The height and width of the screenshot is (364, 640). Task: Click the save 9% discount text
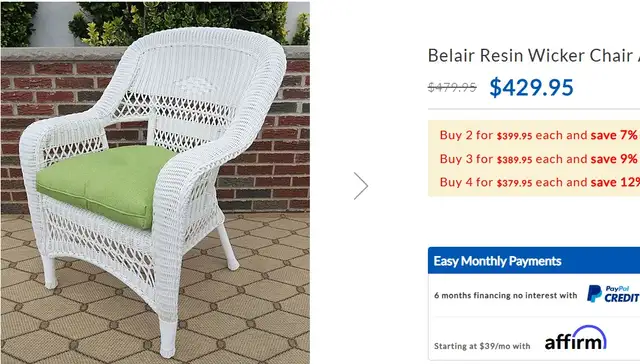coord(614,159)
